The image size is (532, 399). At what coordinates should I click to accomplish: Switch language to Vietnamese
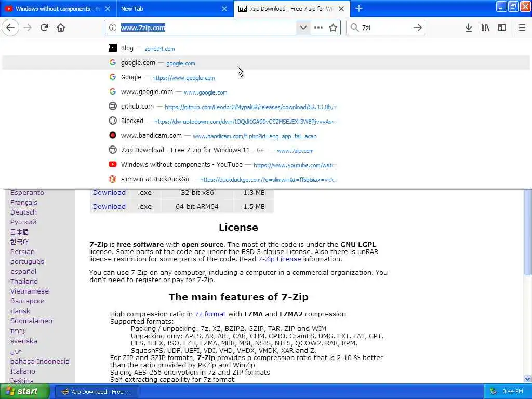(x=30, y=291)
